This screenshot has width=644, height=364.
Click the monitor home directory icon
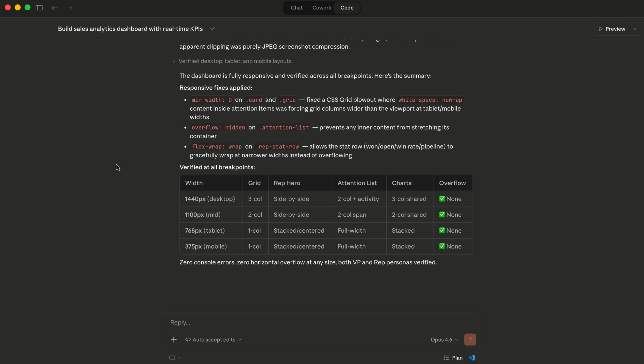pos(172,358)
